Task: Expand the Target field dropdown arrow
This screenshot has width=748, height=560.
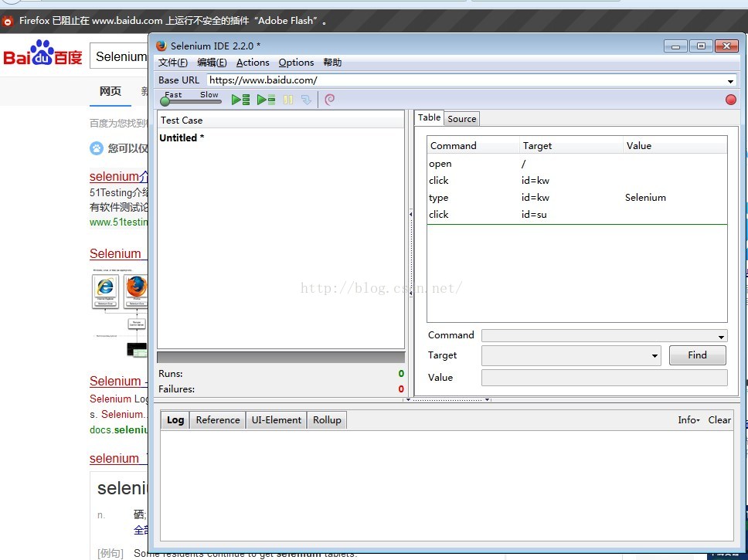Action: [654, 356]
